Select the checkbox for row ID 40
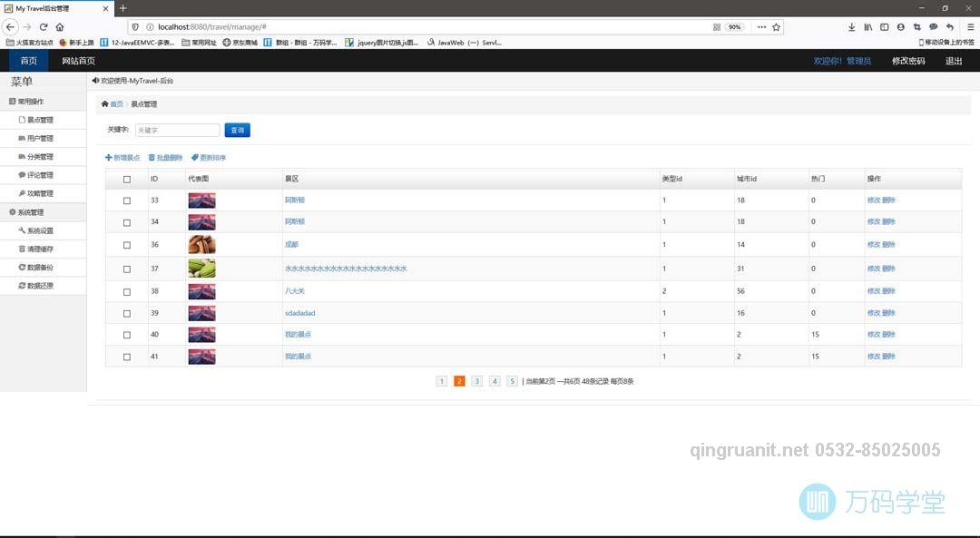The image size is (980, 538). click(127, 335)
